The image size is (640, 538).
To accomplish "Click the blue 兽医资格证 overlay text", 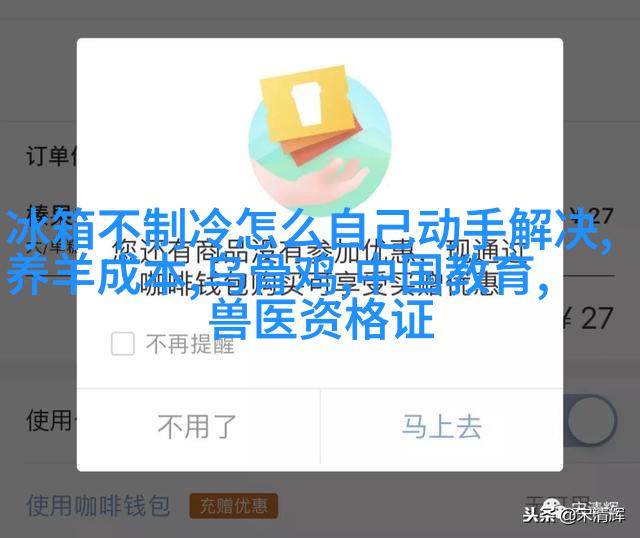I will [321, 319].
